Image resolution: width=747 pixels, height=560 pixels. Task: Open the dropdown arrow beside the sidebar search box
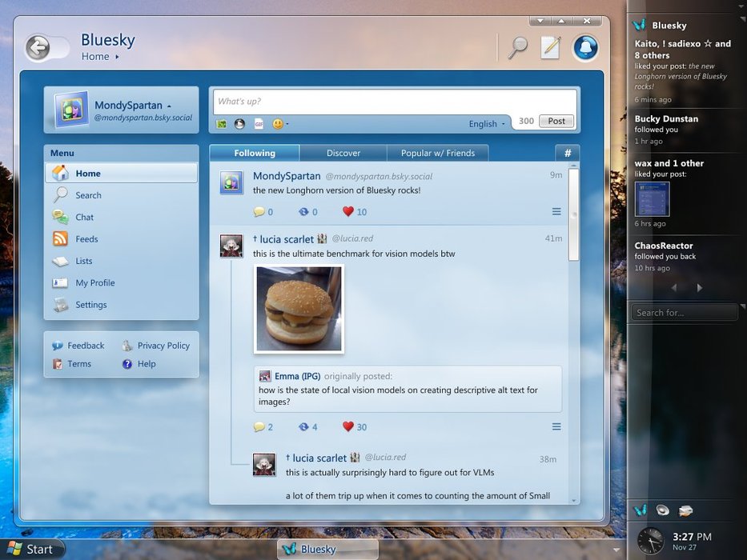(742, 308)
